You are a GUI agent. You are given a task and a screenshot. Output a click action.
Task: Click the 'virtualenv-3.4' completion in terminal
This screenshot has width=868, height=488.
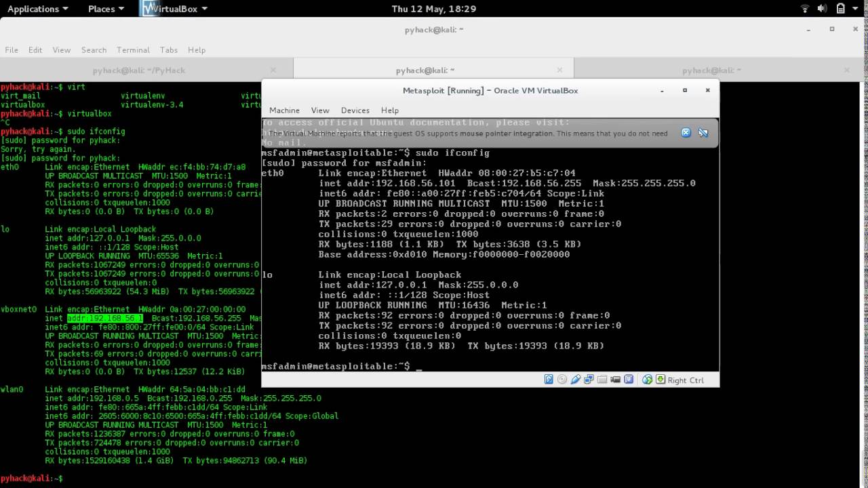[x=152, y=105]
